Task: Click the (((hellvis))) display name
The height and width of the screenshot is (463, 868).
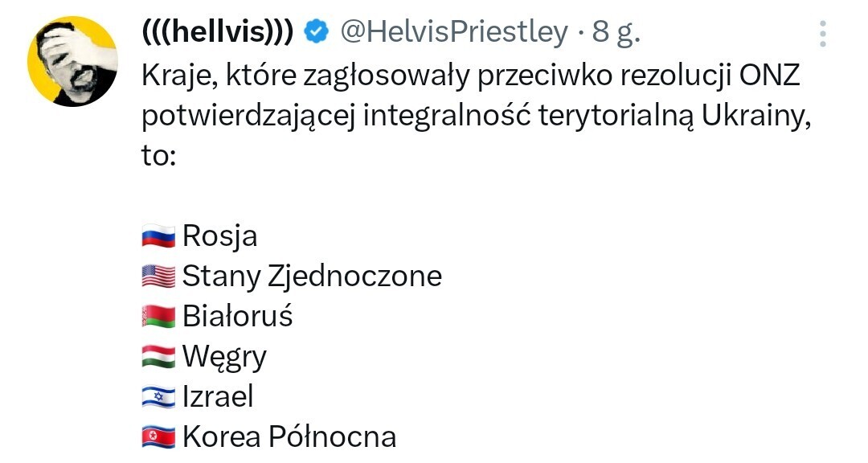Action: pyautogui.click(x=217, y=32)
